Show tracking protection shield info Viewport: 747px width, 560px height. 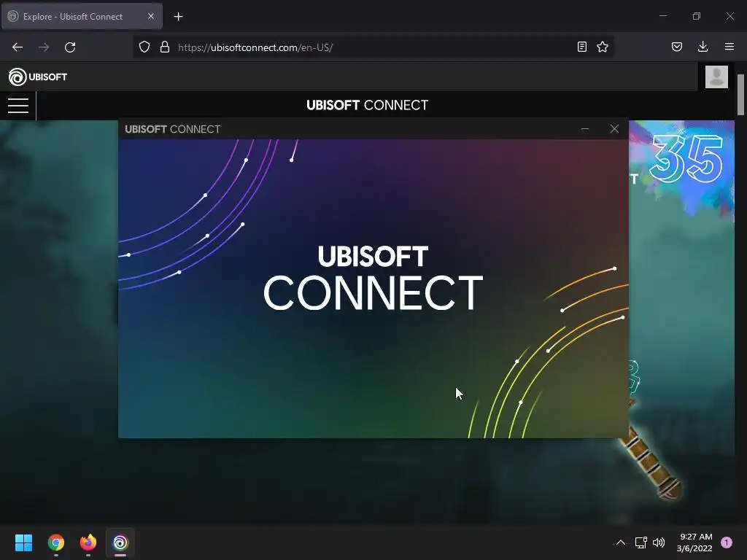click(144, 47)
